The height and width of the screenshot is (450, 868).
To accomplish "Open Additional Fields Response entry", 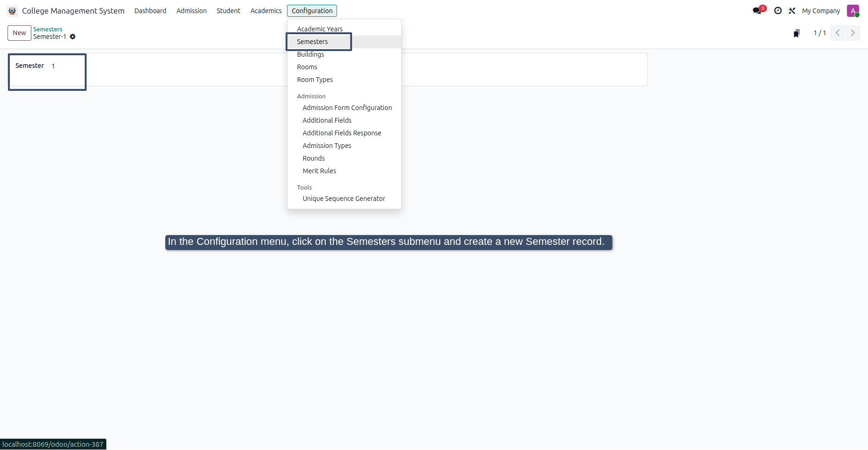I will pyautogui.click(x=344, y=133).
